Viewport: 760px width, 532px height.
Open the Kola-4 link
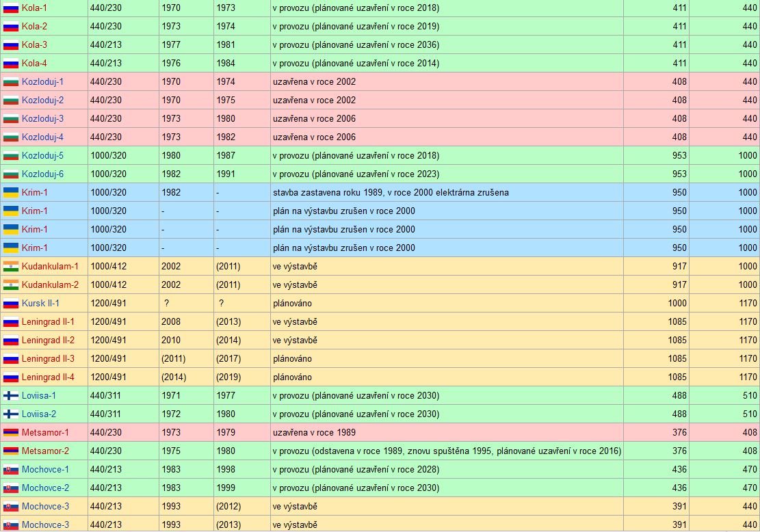click(x=34, y=64)
